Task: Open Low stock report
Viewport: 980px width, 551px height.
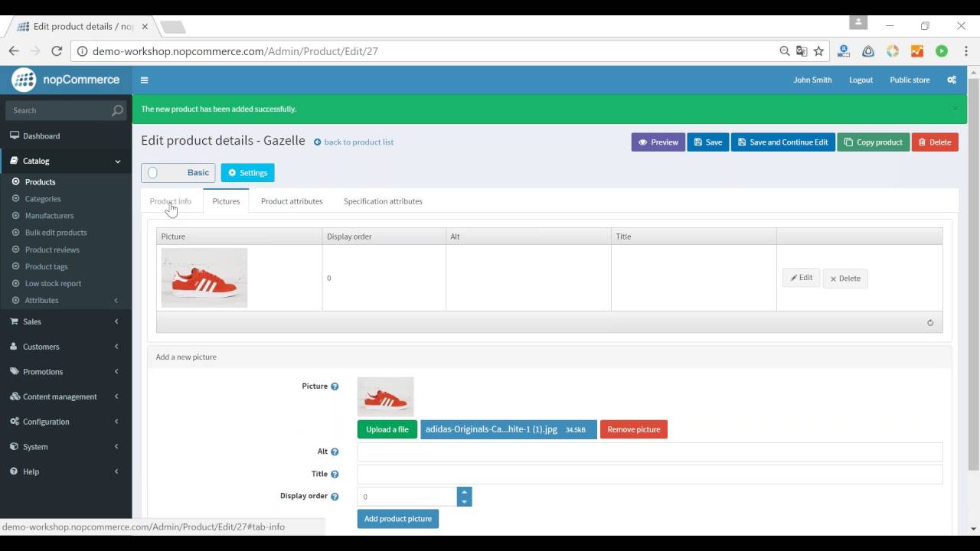Action: (53, 283)
